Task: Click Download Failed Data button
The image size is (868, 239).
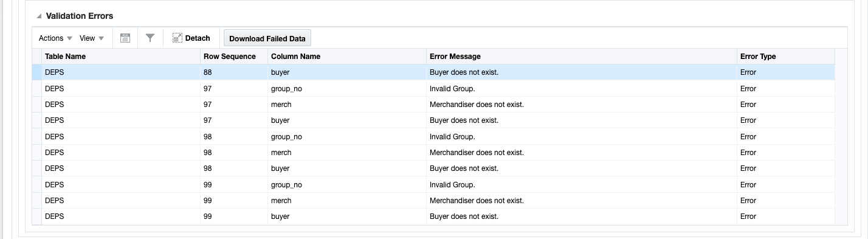Action: (267, 38)
